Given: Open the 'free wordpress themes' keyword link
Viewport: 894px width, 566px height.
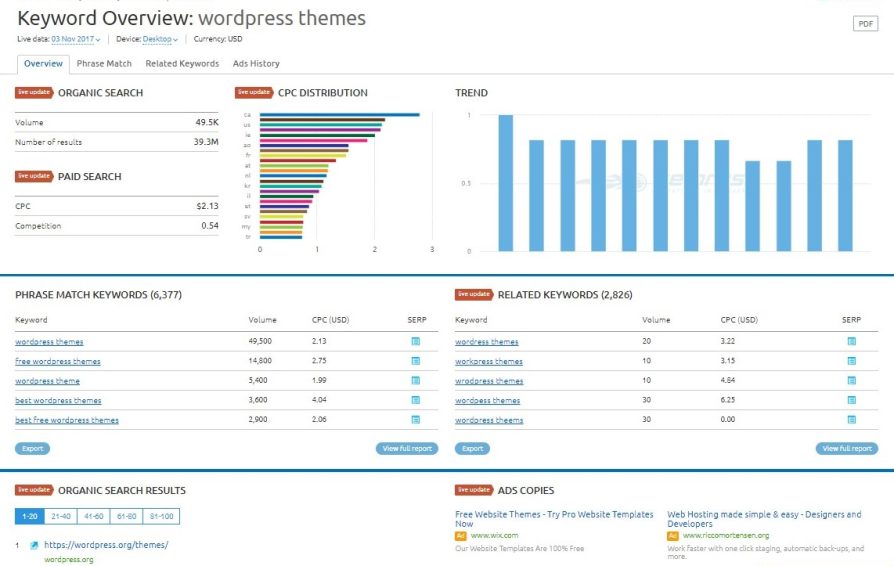Looking at the screenshot, I should point(58,361).
